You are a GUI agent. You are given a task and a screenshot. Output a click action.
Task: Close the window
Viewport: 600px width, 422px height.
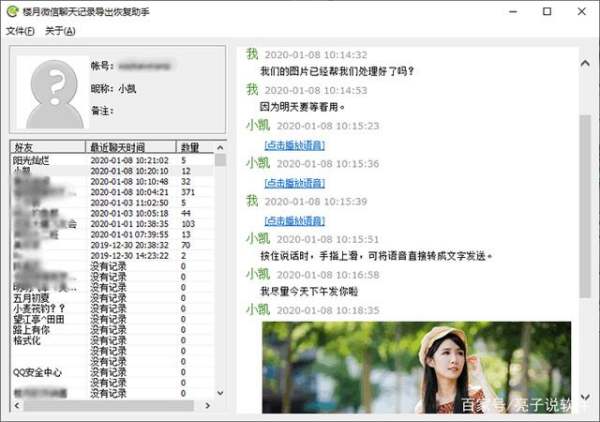click(x=582, y=11)
